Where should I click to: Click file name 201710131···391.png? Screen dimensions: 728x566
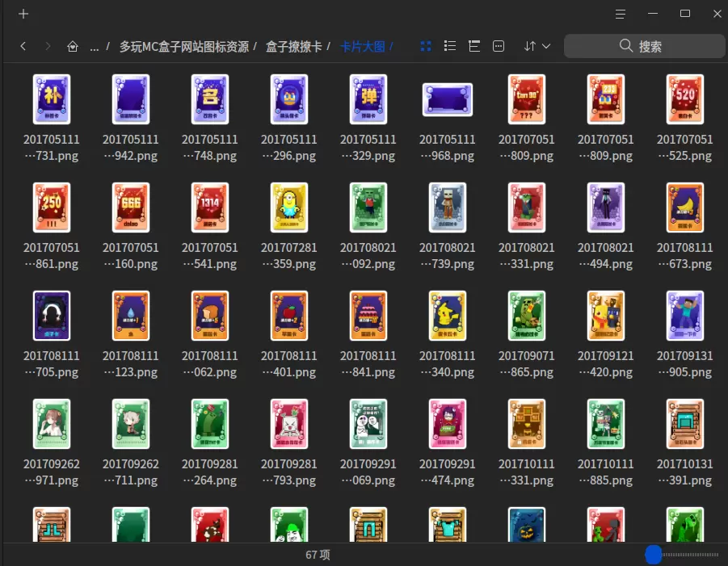click(685, 472)
